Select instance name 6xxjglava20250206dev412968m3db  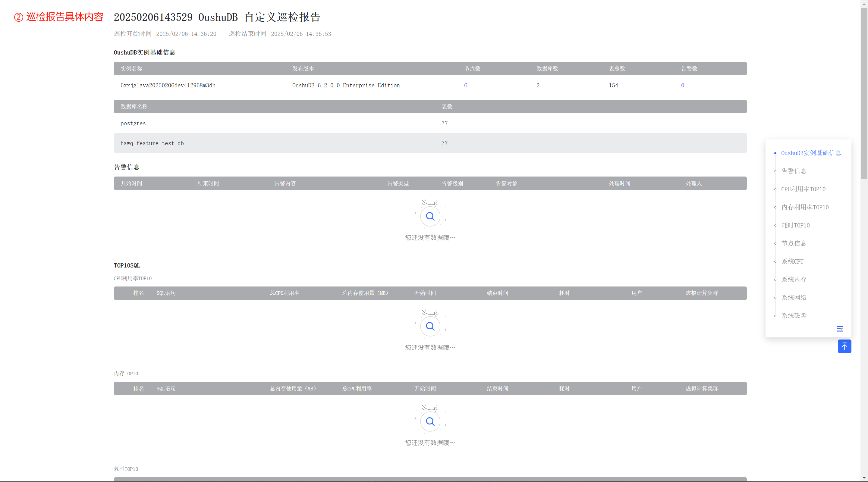(x=168, y=86)
